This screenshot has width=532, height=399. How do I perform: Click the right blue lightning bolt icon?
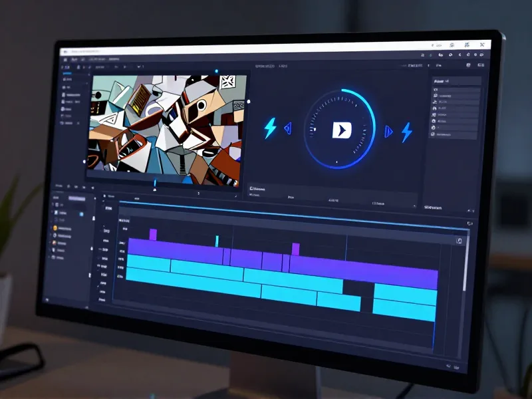(406, 132)
